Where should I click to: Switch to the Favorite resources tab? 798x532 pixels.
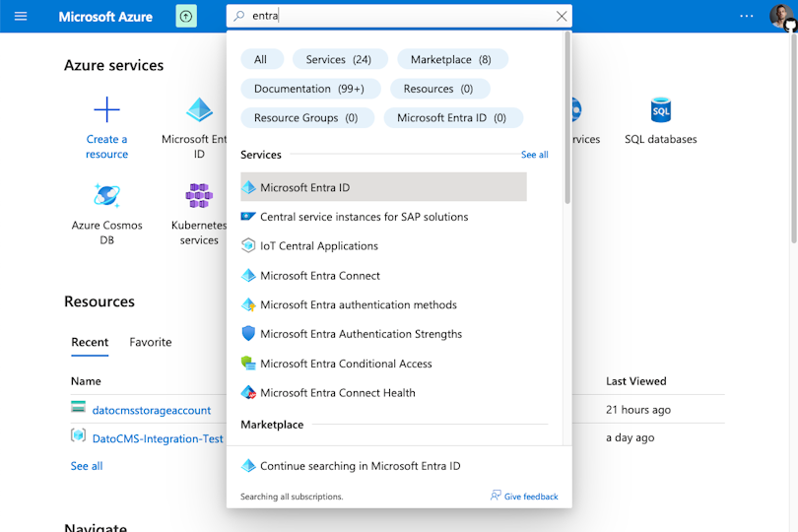click(x=151, y=342)
